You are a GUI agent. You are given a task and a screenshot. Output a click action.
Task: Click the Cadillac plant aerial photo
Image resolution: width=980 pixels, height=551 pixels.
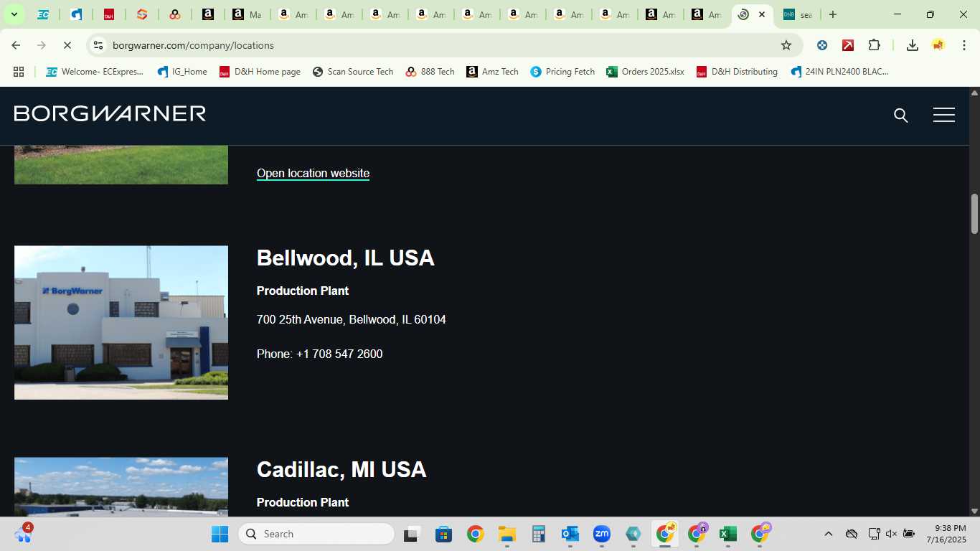(121, 486)
